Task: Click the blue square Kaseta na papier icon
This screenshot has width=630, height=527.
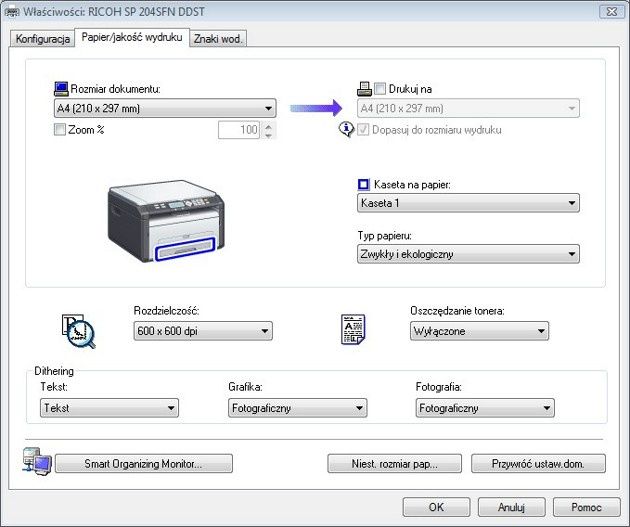Action: 363,184
